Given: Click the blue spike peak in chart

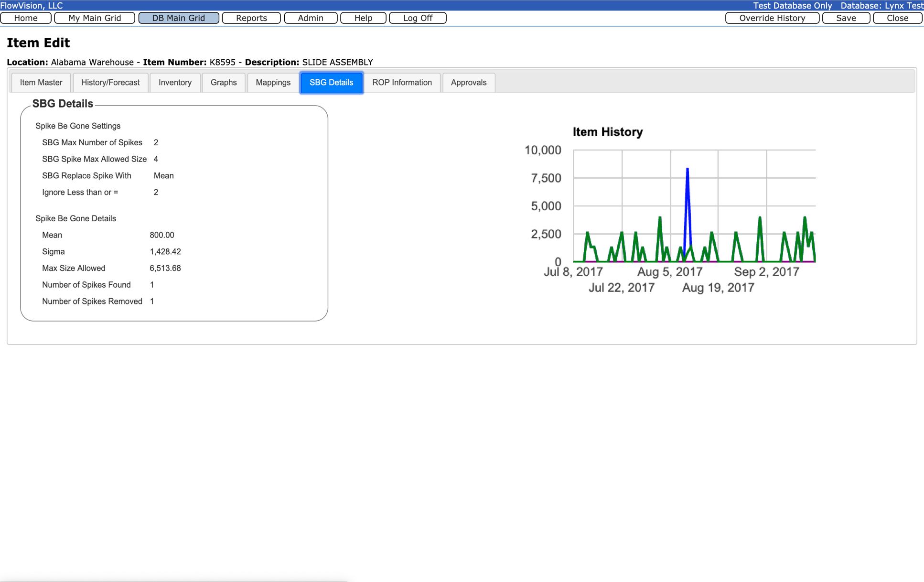Looking at the screenshot, I should 687,170.
